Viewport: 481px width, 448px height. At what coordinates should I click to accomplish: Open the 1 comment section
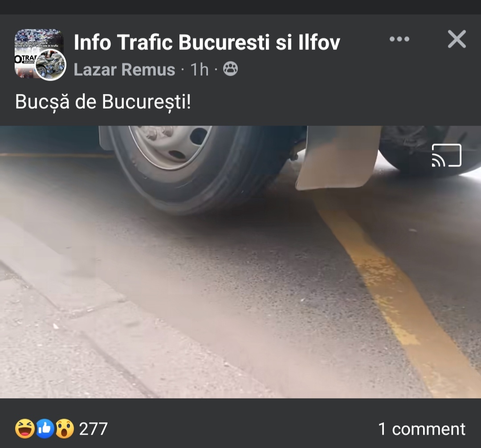point(421,429)
